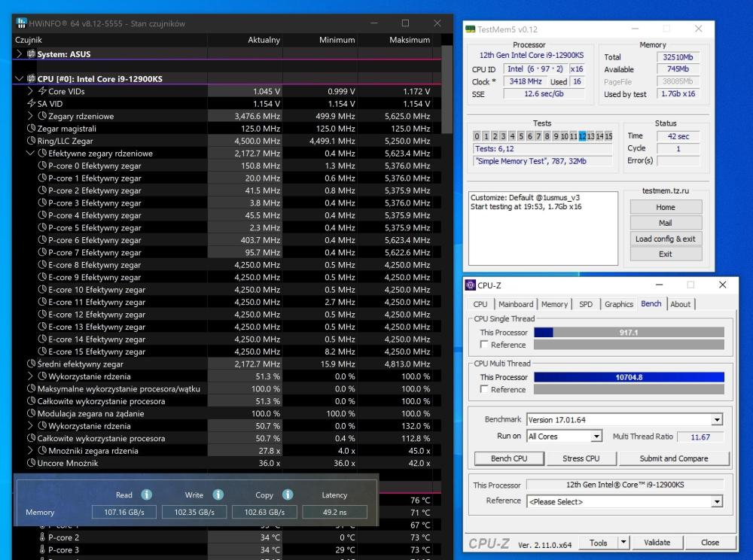Screen dimensions: 753x560
Task: Enable Reference checkbox under CPU Multi Thread
Action: [483, 390]
